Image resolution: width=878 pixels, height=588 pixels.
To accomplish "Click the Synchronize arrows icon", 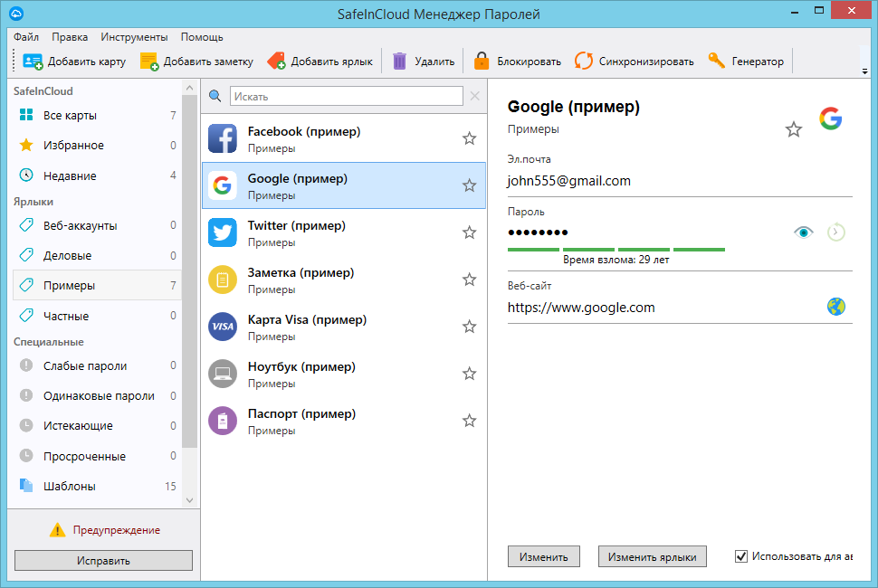I will click(x=584, y=62).
